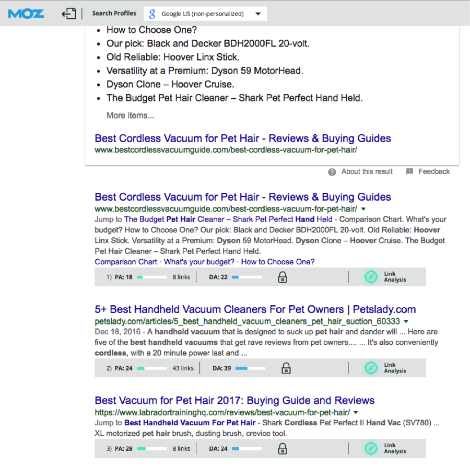Open Link Analysis compass for third result
Screen dimensions: 470x476
click(x=371, y=448)
